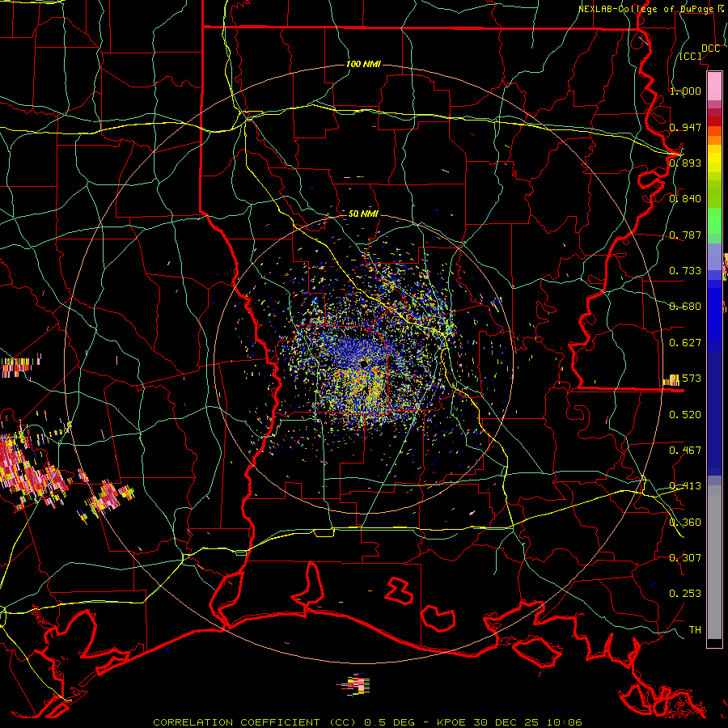Click the lavender segment of the color bar
The image size is (728, 728).
(x=714, y=256)
